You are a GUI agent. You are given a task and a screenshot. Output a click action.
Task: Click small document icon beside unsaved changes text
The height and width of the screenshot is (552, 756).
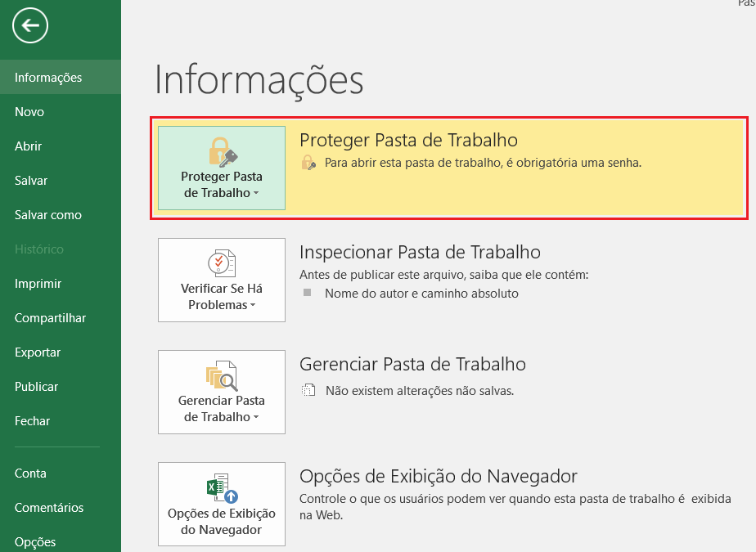pyautogui.click(x=308, y=390)
